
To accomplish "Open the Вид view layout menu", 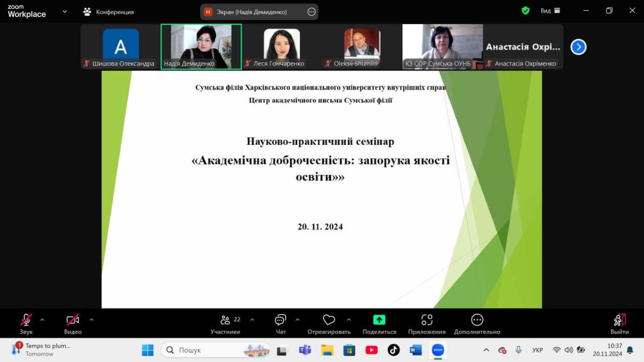I will pyautogui.click(x=550, y=11).
